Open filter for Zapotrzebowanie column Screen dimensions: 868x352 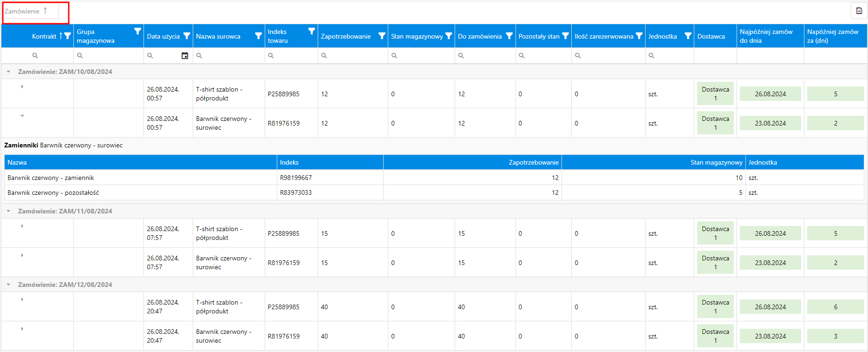click(382, 36)
